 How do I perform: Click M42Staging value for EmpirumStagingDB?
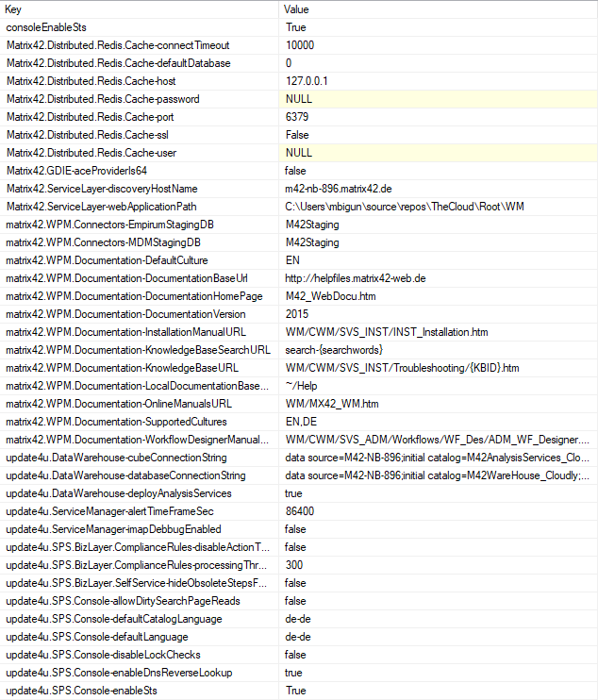(439, 225)
